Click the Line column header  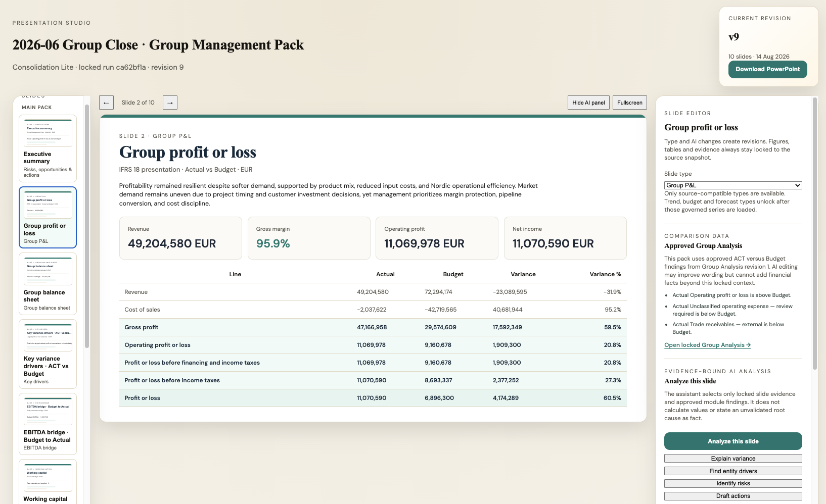click(x=235, y=274)
